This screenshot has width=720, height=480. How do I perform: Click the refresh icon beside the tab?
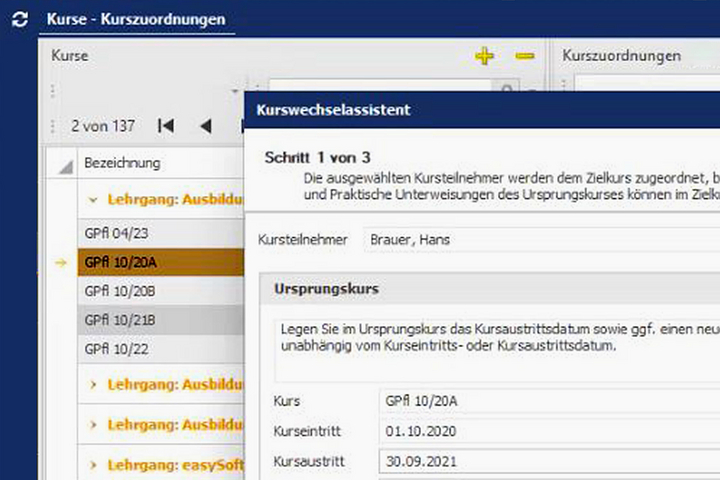tap(19, 19)
